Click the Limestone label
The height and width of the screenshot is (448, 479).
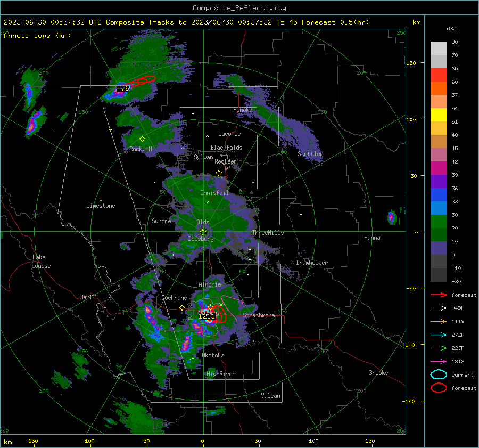[x=101, y=206]
